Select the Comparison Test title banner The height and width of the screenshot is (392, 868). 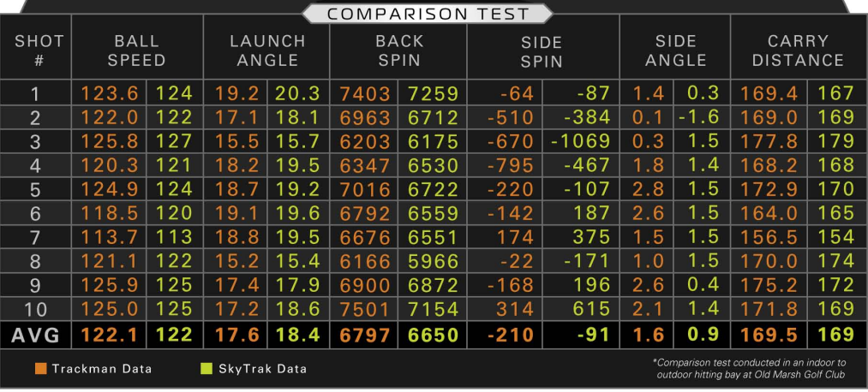pos(428,14)
